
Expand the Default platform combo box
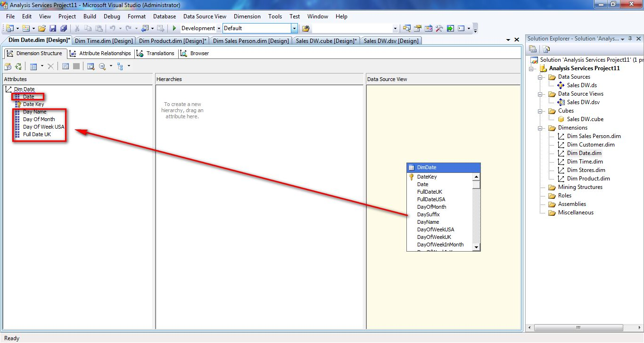tap(295, 29)
